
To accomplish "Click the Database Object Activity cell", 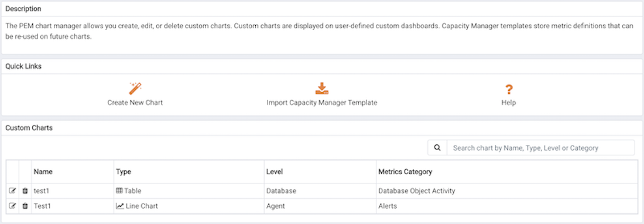I will point(507,191).
